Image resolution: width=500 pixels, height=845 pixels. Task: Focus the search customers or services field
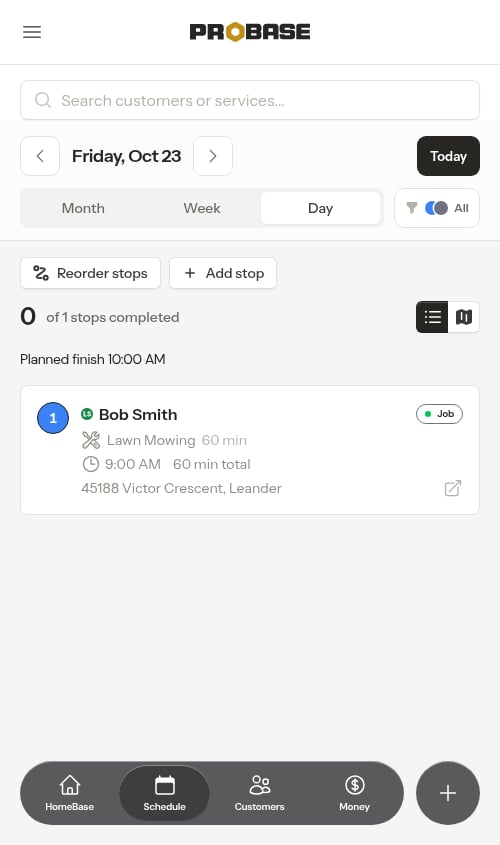click(x=250, y=100)
